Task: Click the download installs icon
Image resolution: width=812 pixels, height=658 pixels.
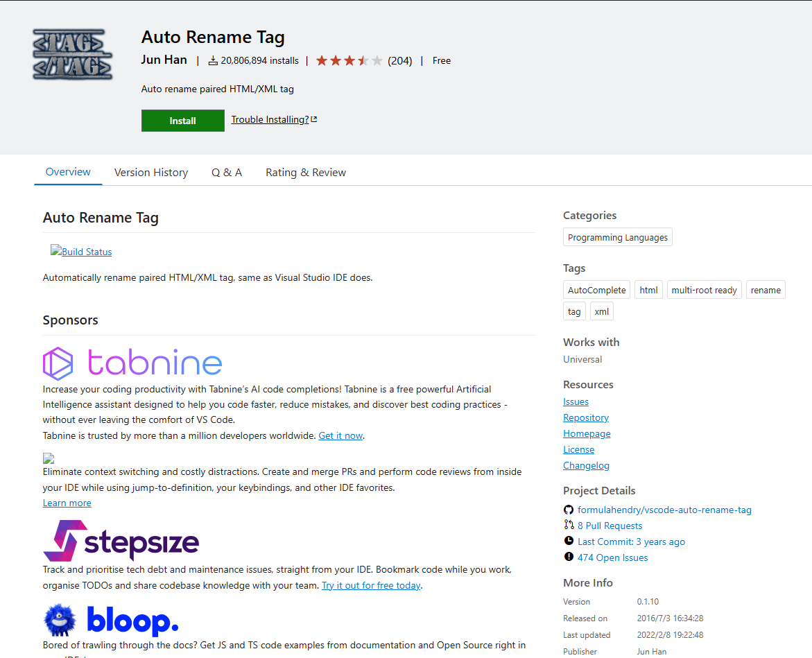Action: [213, 61]
